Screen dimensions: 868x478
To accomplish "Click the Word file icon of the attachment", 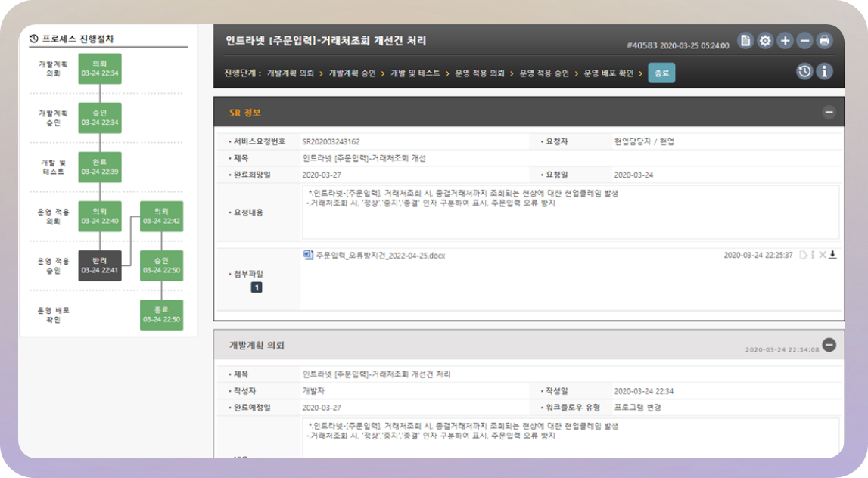I will click(x=308, y=254).
